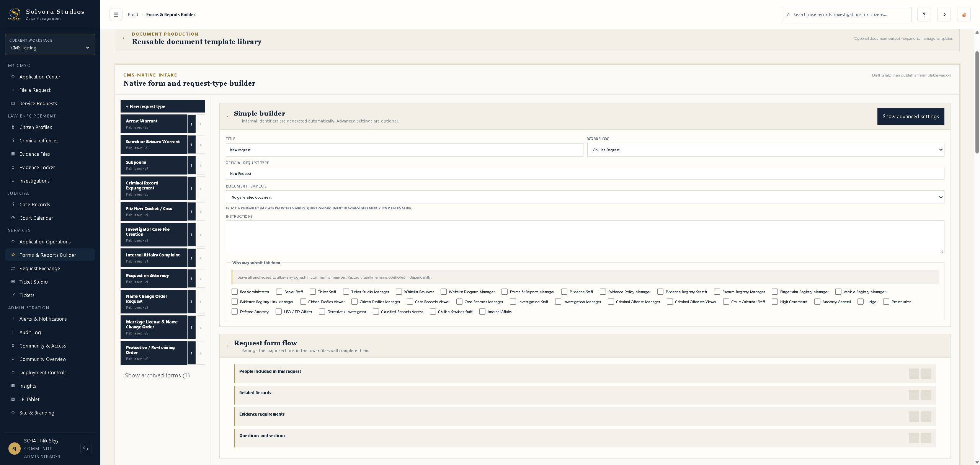Click the Title input field
The image size is (980, 465).
click(x=404, y=150)
